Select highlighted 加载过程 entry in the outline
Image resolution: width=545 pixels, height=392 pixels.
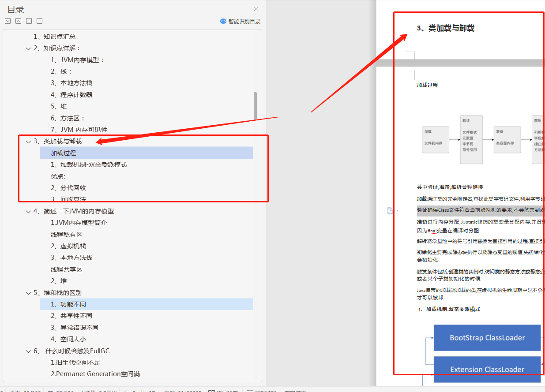click(x=147, y=153)
